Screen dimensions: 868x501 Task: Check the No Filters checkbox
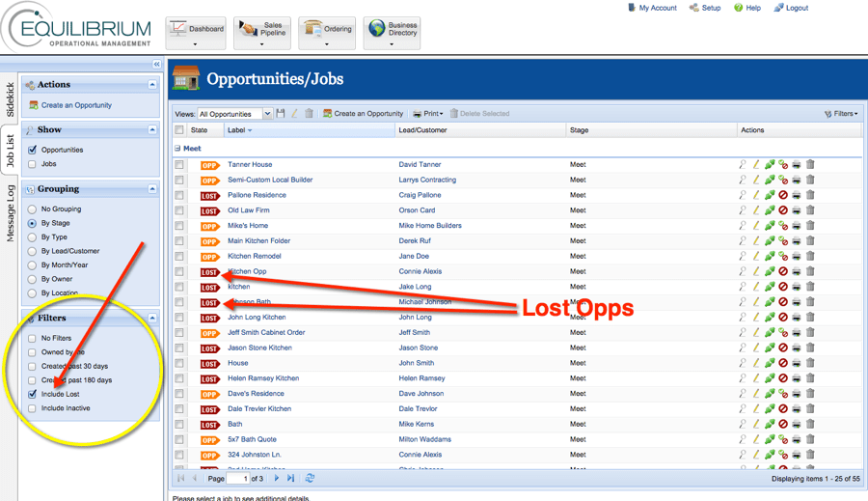click(x=32, y=338)
